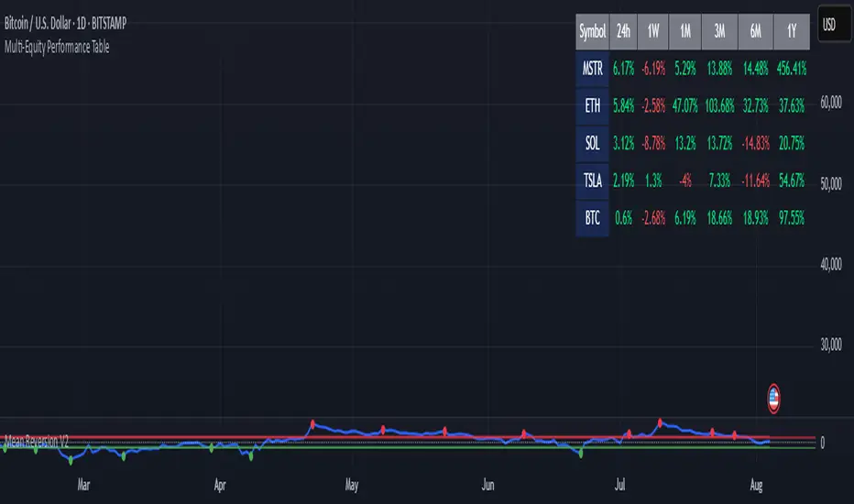Click the US flag economic event icon

774,397
